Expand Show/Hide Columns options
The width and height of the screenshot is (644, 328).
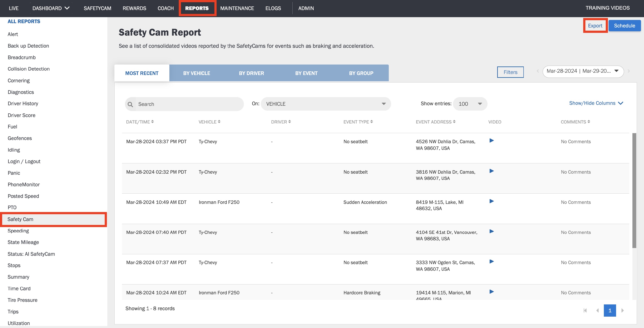pyautogui.click(x=596, y=103)
